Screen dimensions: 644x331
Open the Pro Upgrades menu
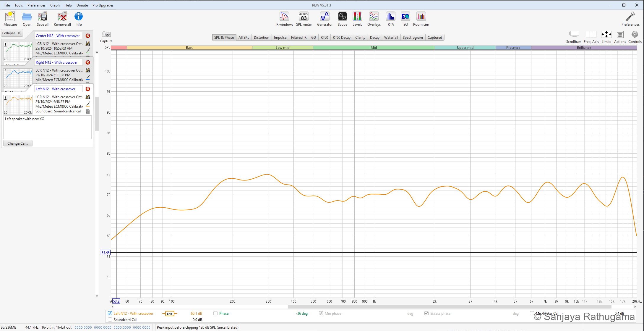[x=103, y=5]
